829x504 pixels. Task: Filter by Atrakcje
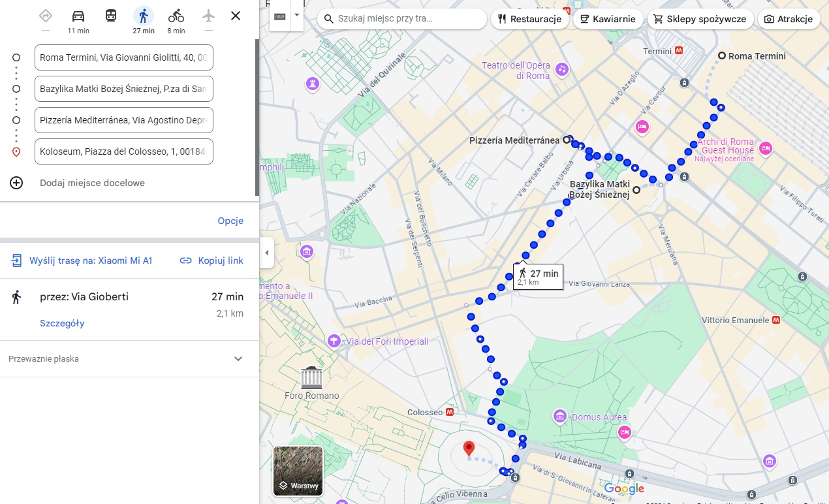point(789,19)
